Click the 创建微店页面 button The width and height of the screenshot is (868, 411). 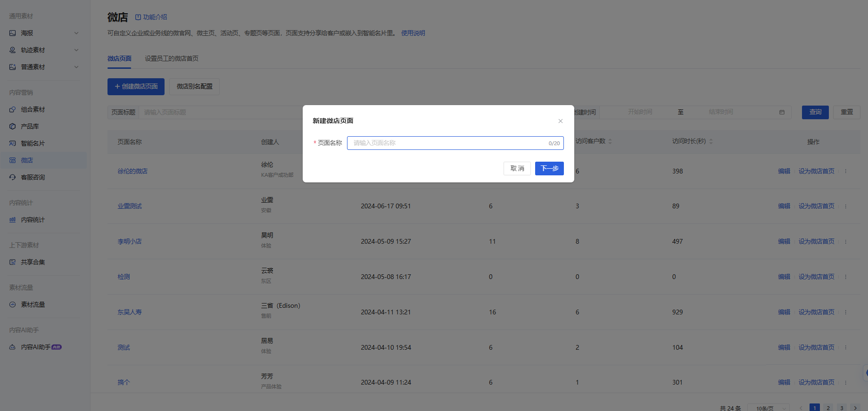pos(136,87)
